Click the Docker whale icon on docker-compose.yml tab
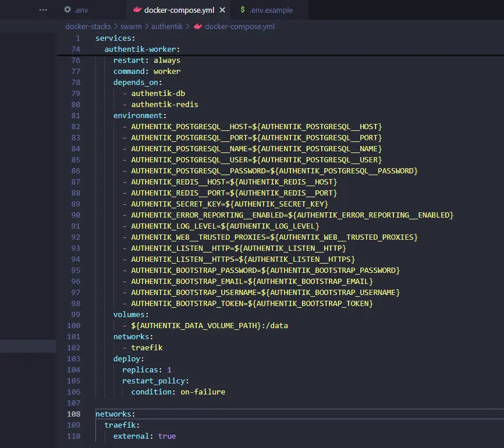This screenshot has width=504, height=448. pyautogui.click(x=137, y=10)
